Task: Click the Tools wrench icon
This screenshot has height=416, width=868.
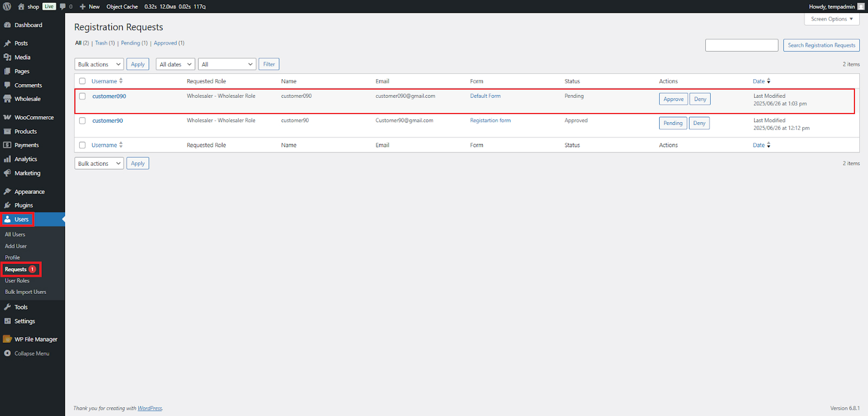Action: (x=8, y=307)
